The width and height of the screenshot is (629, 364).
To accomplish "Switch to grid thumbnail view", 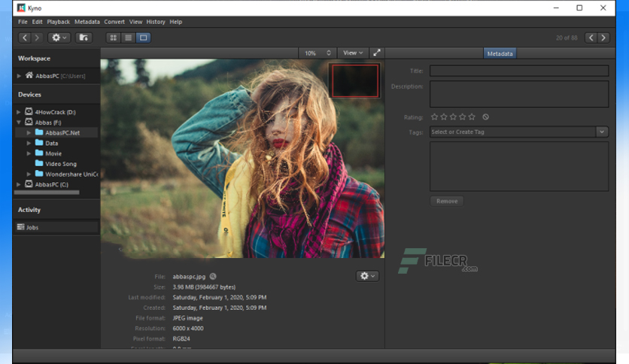I will coord(114,38).
